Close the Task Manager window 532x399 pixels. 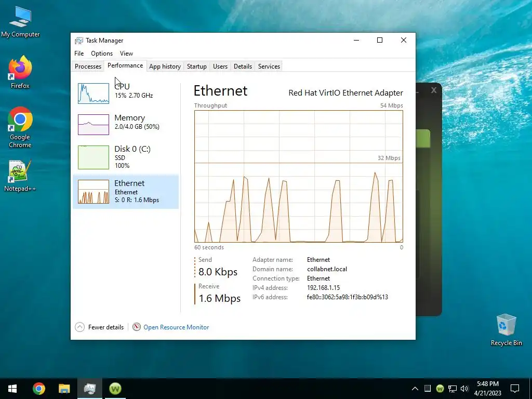click(x=404, y=40)
